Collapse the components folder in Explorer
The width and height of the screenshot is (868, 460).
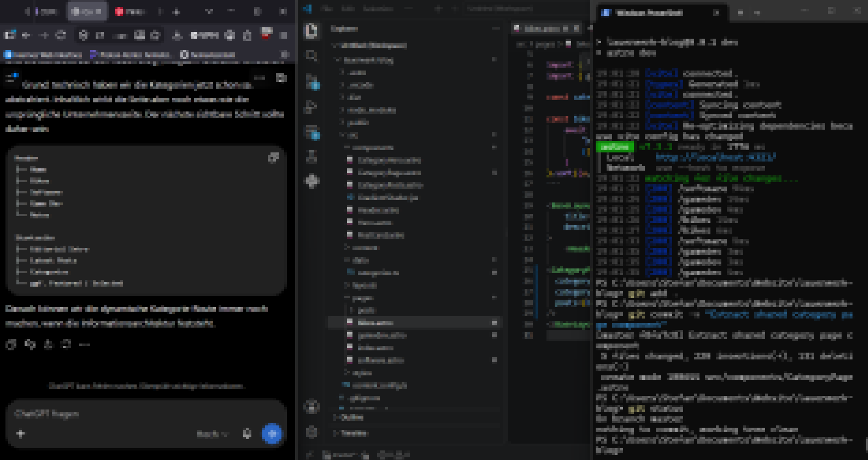[x=373, y=148]
